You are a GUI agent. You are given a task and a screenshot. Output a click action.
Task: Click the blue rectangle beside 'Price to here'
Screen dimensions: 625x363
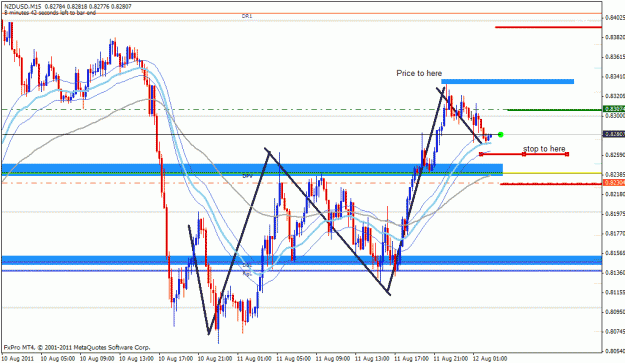507,82
